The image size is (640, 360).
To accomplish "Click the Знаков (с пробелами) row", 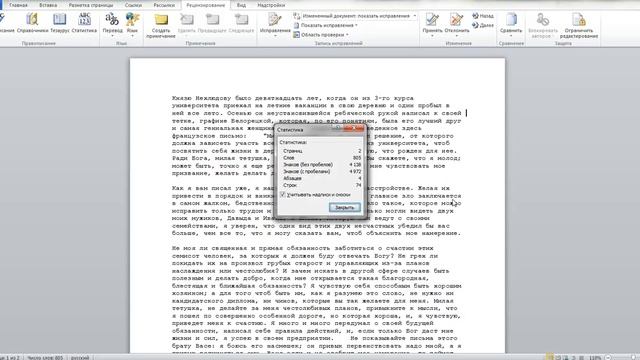I will [x=322, y=171].
